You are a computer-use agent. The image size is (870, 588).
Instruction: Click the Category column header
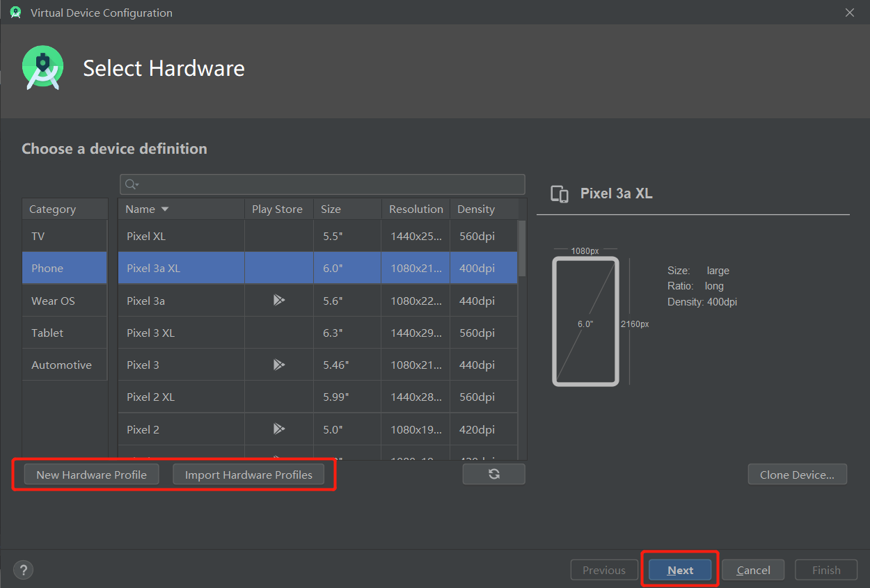click(x=65, y=209)
